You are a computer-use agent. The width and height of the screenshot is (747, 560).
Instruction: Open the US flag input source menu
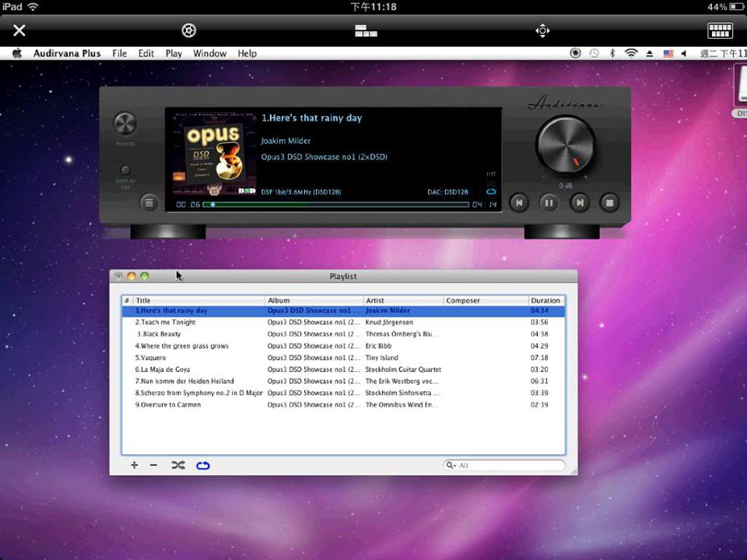(x=668, y=54)
